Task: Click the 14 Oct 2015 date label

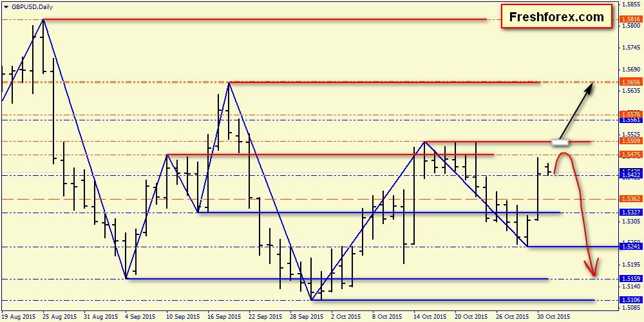Action: 429,317
